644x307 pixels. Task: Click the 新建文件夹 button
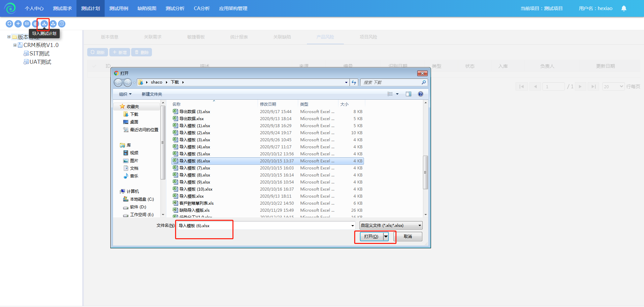tap(152, 94)
